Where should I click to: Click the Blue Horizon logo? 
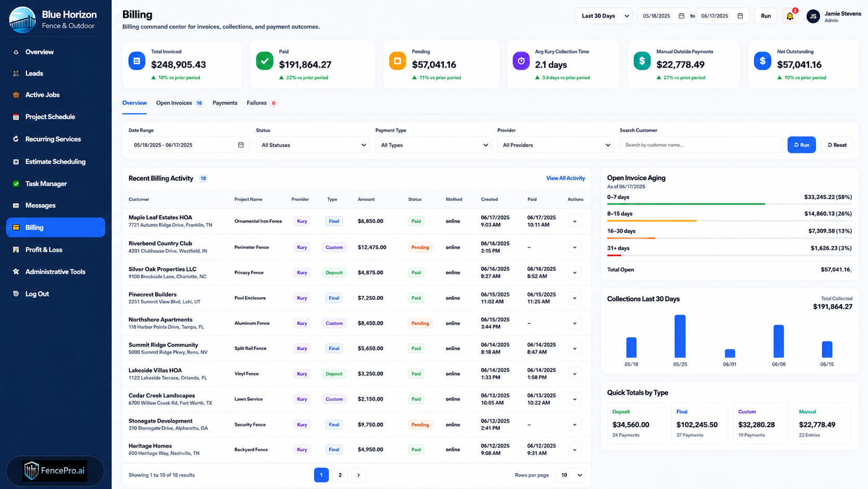click(22, 19)
